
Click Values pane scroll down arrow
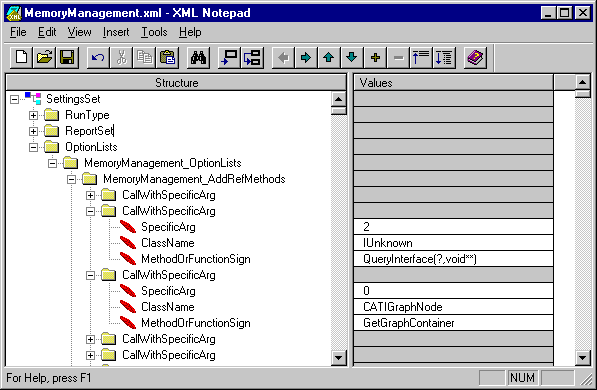pyautogui.click(x=583, y=358)
